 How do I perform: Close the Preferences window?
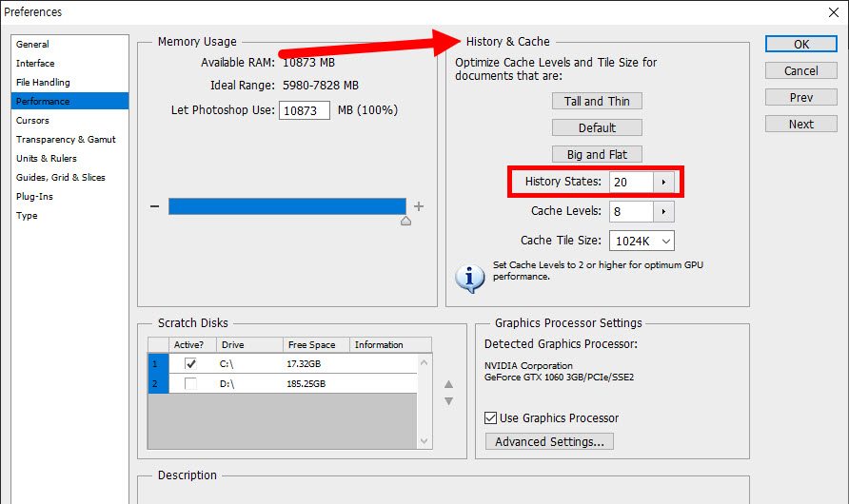click(834, 12)
